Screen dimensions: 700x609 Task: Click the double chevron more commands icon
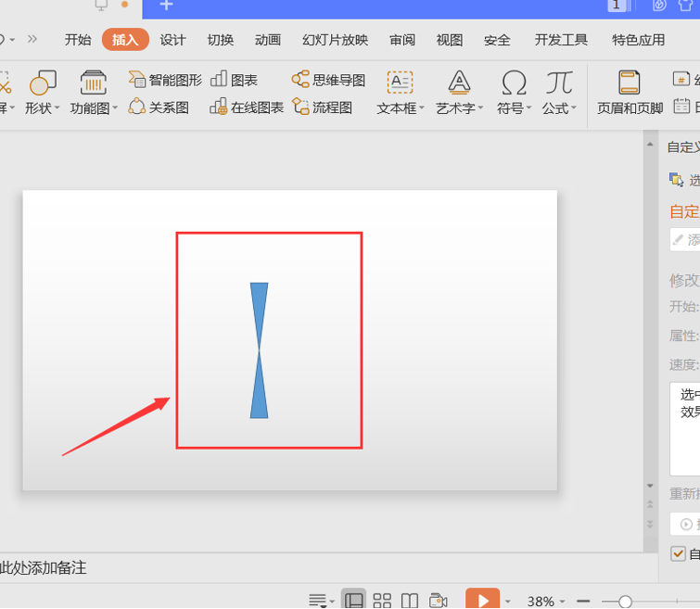[32, 39]
